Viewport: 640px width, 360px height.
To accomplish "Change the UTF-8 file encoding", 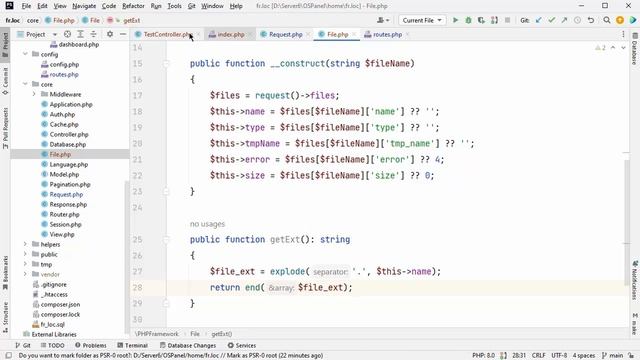I will [x=559, y=356].
